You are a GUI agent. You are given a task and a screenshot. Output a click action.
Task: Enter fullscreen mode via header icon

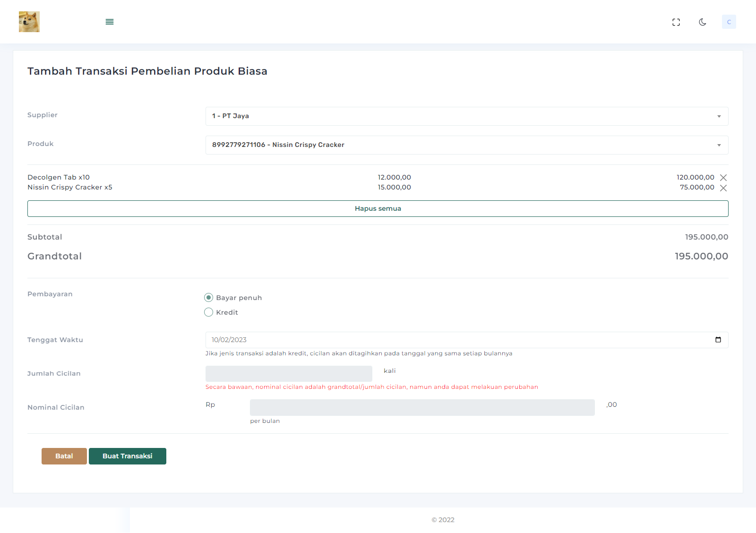(676, 22)
